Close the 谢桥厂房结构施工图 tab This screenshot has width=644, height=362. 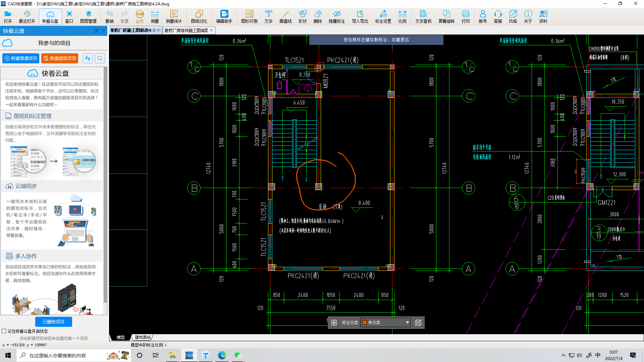click(211, 30)
